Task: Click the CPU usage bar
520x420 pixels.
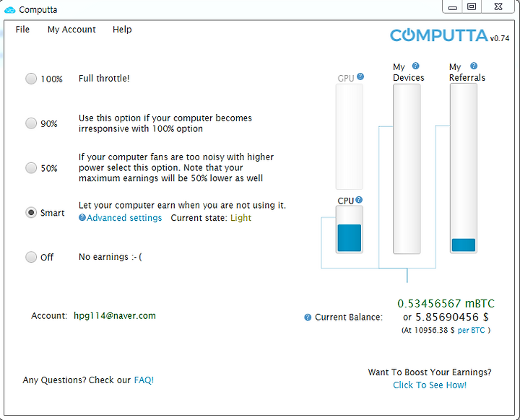Action: [x=350, y=229]
